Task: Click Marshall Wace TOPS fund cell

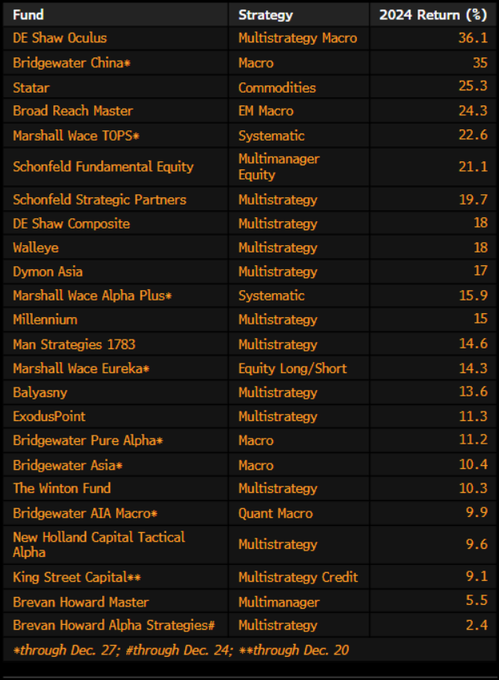Action: click(x=115, y=135)
